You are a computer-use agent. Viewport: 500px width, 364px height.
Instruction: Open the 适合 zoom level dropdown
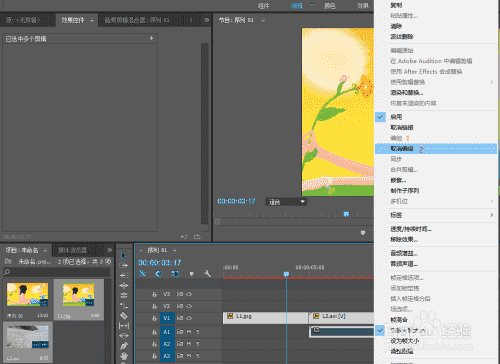[286, 202]
